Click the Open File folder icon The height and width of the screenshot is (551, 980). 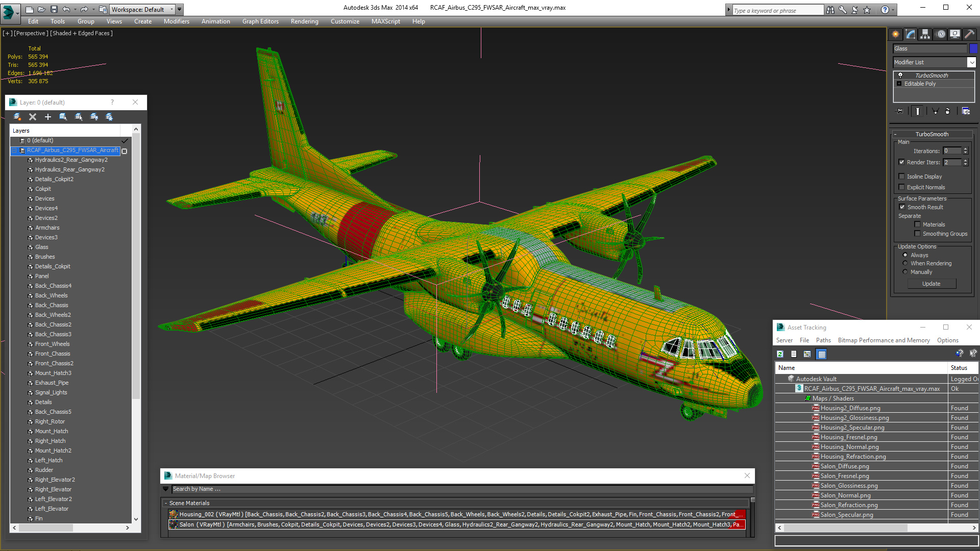tap(42, 9)
